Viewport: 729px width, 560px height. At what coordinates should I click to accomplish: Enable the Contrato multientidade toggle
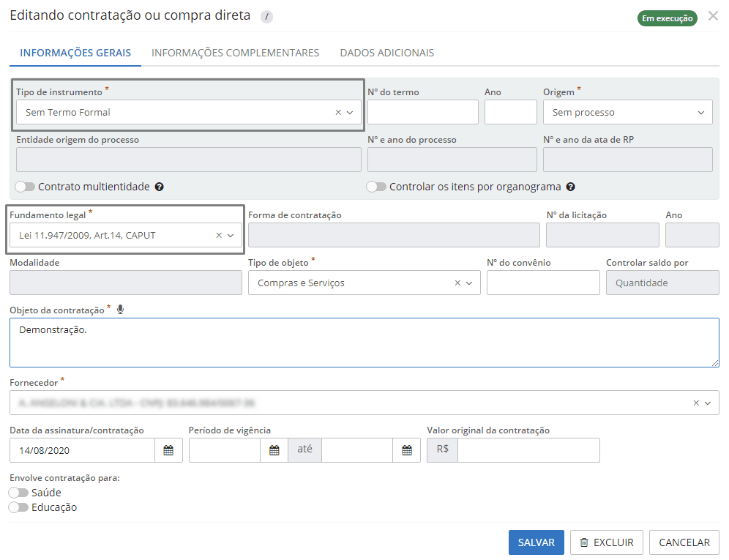26,187
